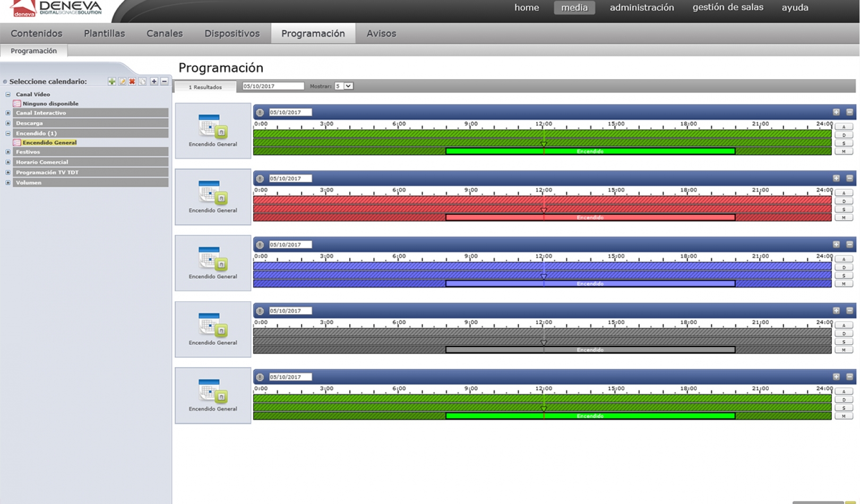Viewport: 860px width, 504px height.
Task: Click the collapse all minus icon in sidebar header
Action: (x=165, y=81)
